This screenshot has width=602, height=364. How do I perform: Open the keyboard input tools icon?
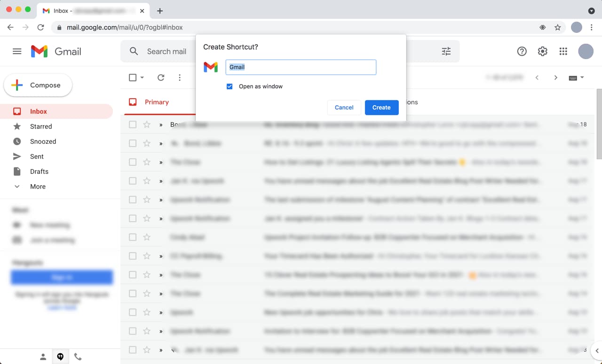click(x=572, y=77)
